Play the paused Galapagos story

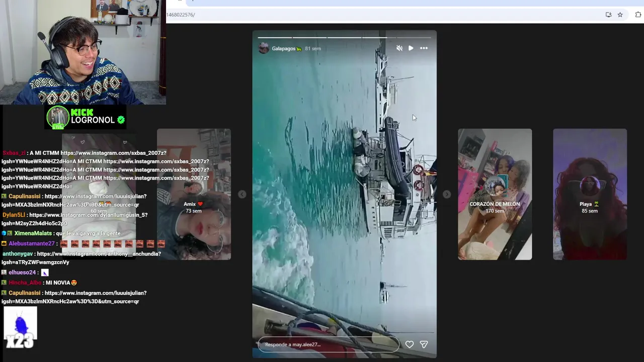[411, 48]
